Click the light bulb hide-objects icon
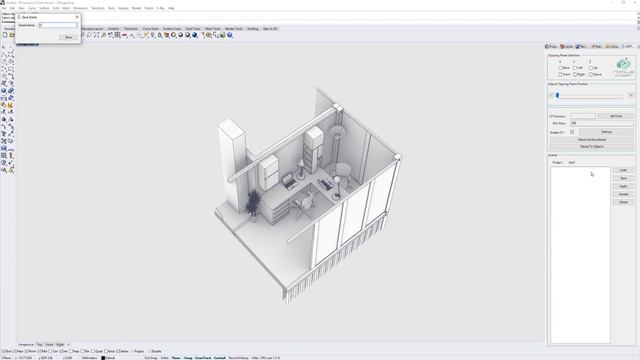 point(153,36)
